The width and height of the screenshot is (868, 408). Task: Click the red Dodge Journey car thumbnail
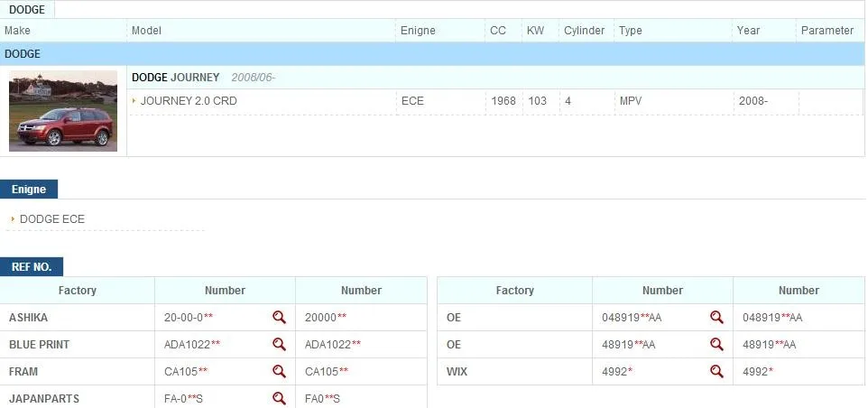[x=63, y=111]
